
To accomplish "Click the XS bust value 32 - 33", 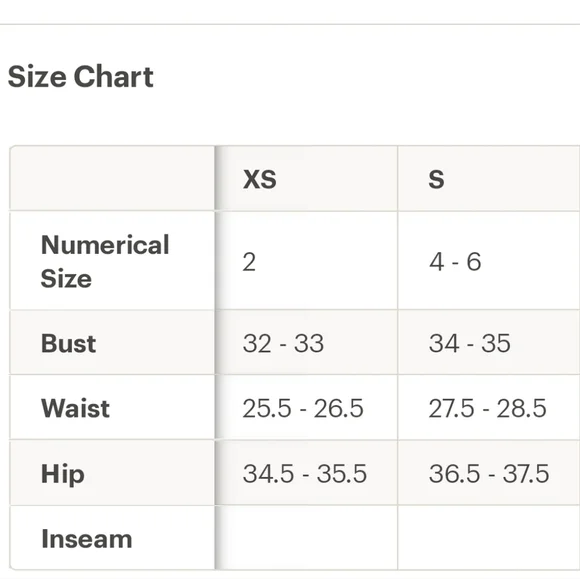I will pos(283,343).
